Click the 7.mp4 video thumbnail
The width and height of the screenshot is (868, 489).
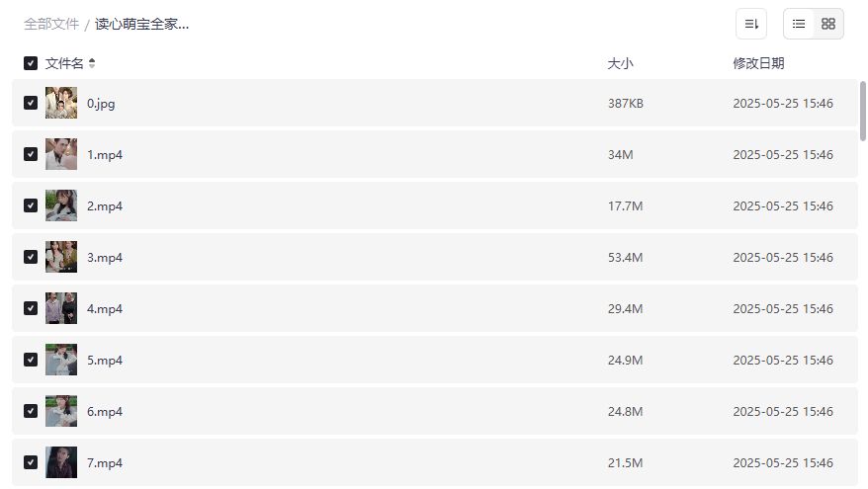click(61, 462)
